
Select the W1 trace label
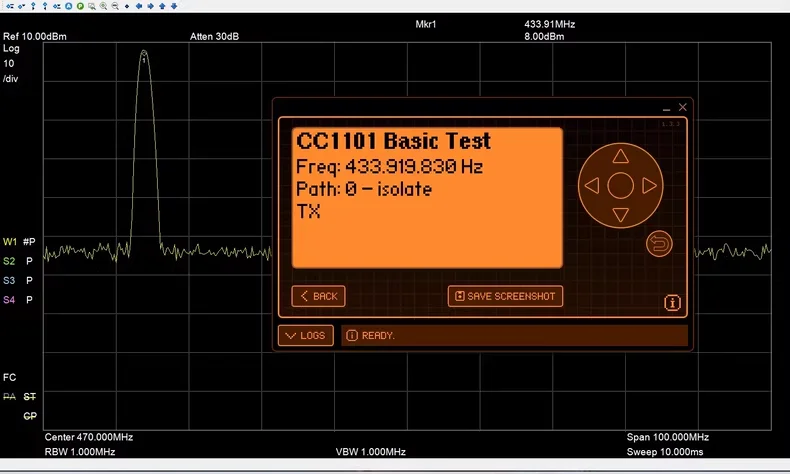pyautogui.click(x=10, y=242)
